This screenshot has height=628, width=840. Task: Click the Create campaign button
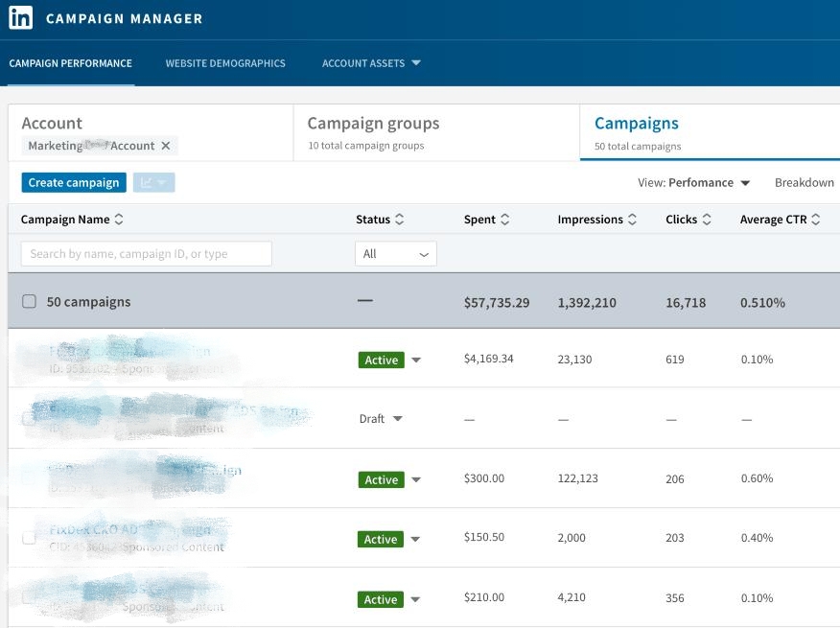tap(74, 182)
